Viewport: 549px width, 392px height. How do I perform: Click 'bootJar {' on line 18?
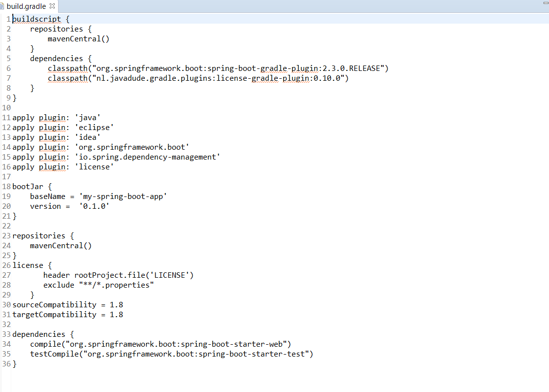(32, 186)
